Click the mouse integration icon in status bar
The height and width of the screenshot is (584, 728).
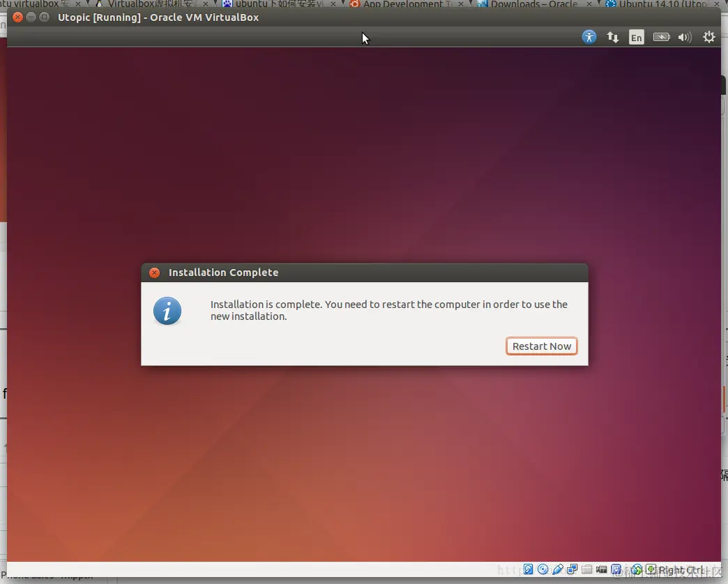[637, 569]
